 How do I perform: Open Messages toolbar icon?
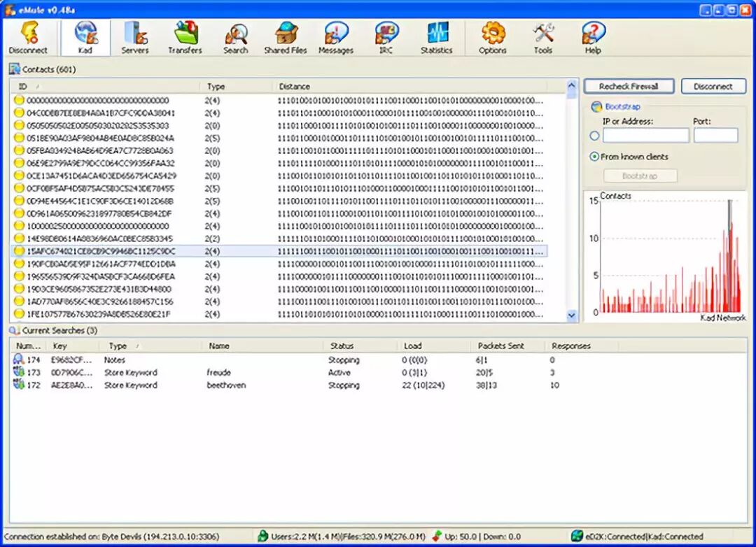[x=336, y=38]
